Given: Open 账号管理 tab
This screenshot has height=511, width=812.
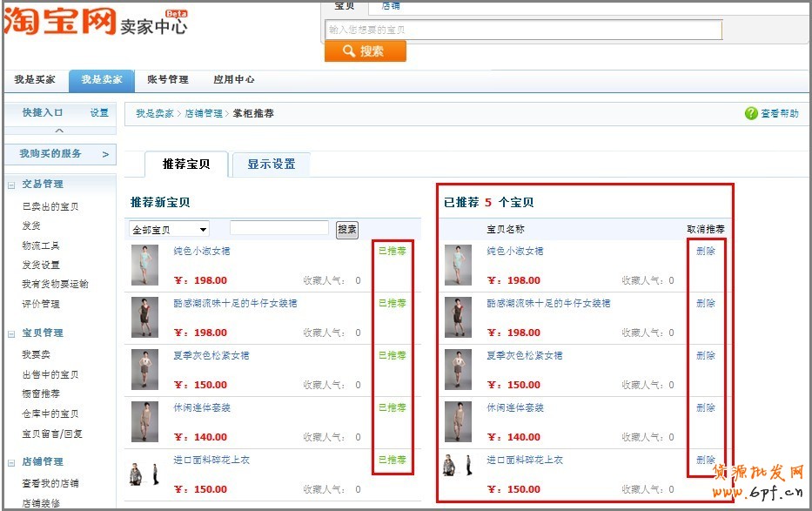Looking at the screenshot, I should pos(167,79).
